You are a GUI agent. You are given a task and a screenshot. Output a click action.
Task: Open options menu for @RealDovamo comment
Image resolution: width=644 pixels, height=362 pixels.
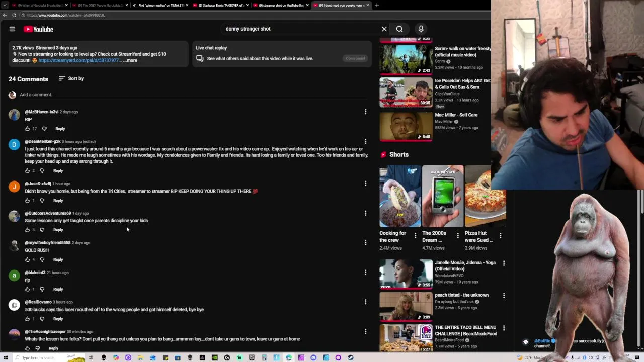[366, 302]
